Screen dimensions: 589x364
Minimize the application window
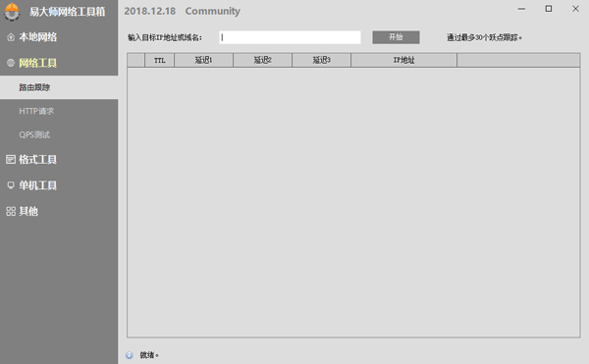click(x=521, y=9)
